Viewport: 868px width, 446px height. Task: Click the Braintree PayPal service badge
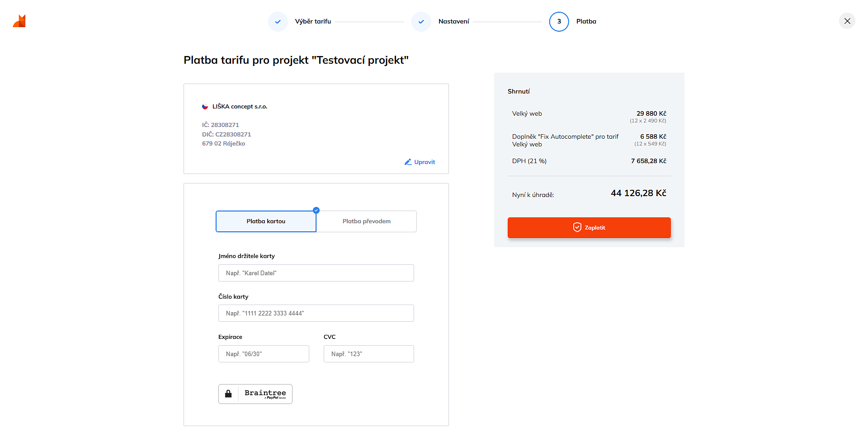(265, 394)
